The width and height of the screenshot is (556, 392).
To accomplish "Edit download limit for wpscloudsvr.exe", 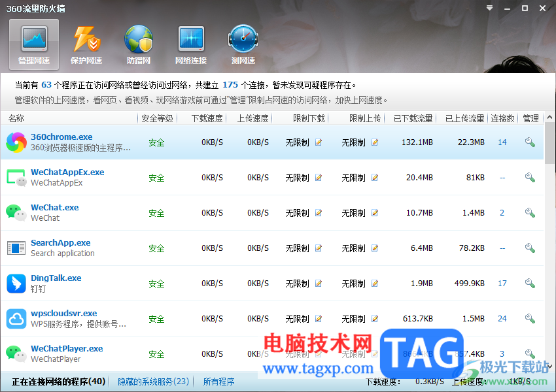I will point(319,319).
